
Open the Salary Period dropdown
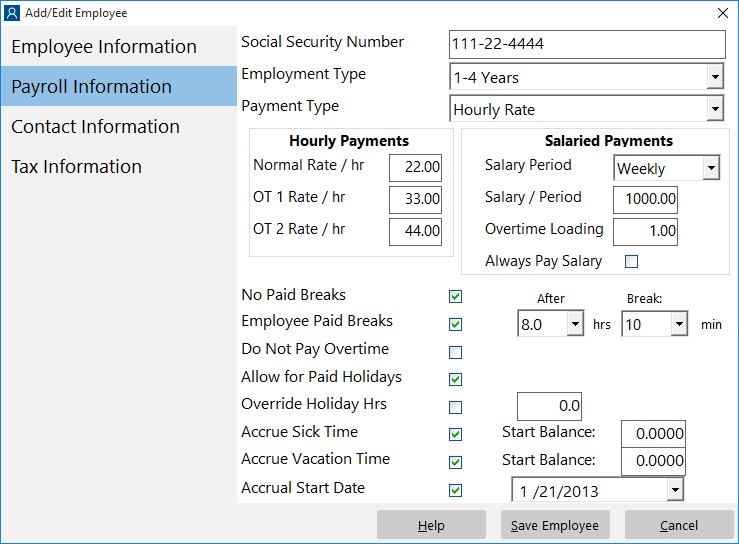[711, 168]
